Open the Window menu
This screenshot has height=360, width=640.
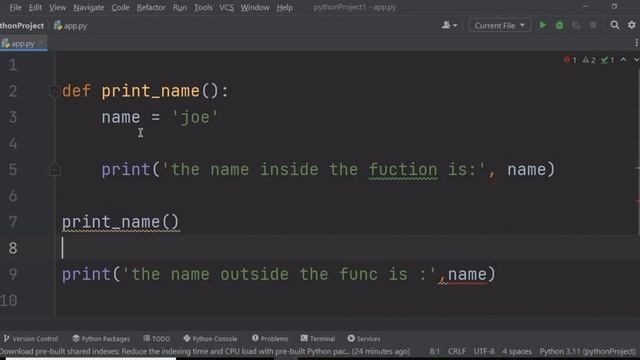point(255,7)
